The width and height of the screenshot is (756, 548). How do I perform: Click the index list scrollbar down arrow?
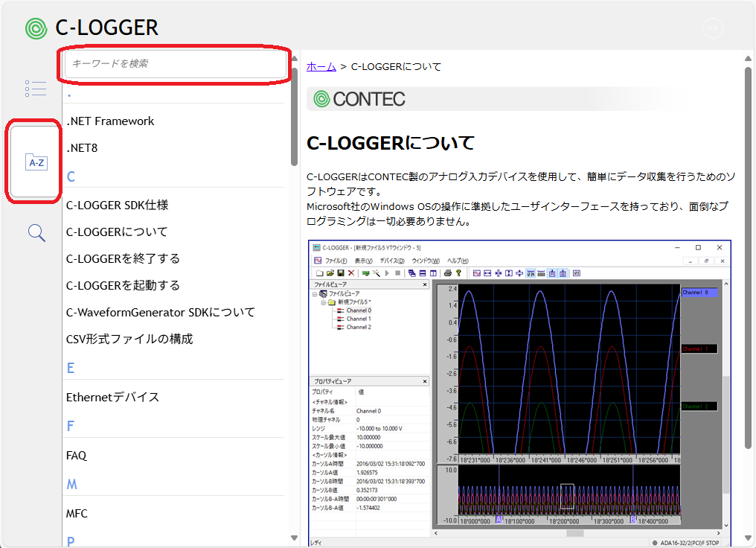click(x=294, y=538)
